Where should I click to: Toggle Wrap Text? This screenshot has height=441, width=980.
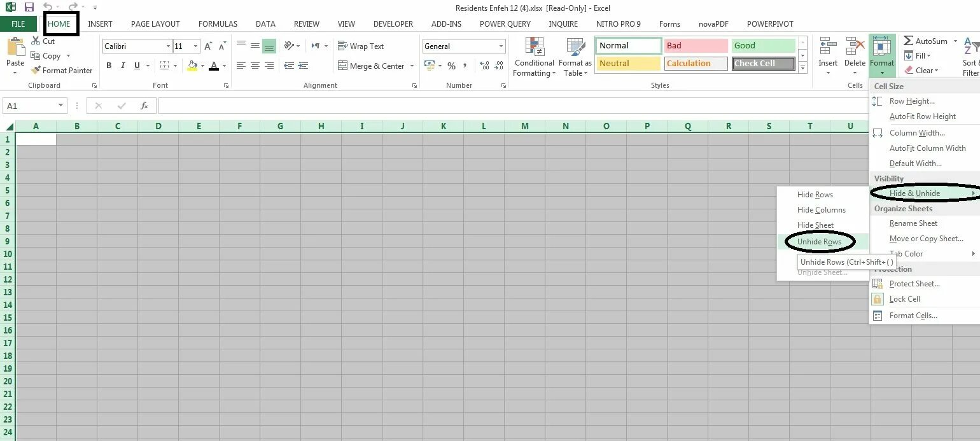pyautogui.click(x=360, y=46)
